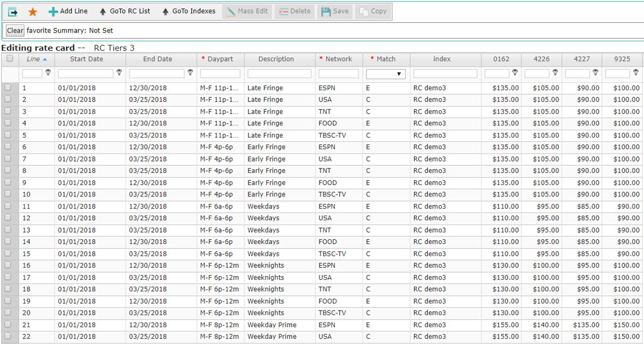Click Weekday Prime description in line 21

point(272,325)
